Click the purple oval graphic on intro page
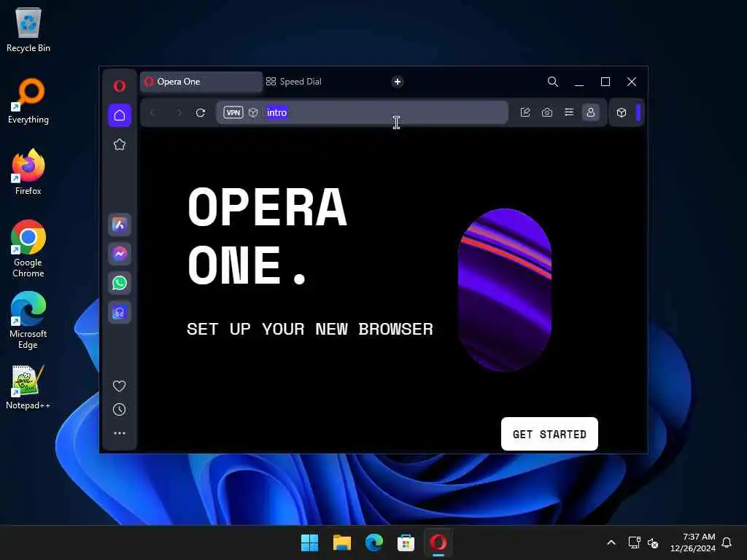The height and width of the screenshot is (560, 747). [x=505, y=289]
